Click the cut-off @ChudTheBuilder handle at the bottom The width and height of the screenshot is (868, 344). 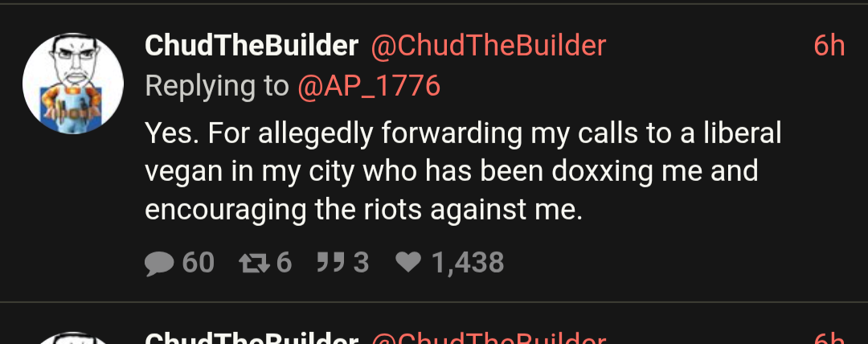(488, 338)
